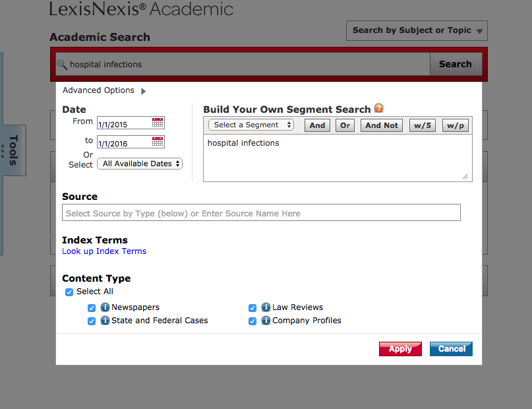The height and width of the screenshot is (409, 532).
Task: Click the segment search help question icon
Action: (378, 108)
